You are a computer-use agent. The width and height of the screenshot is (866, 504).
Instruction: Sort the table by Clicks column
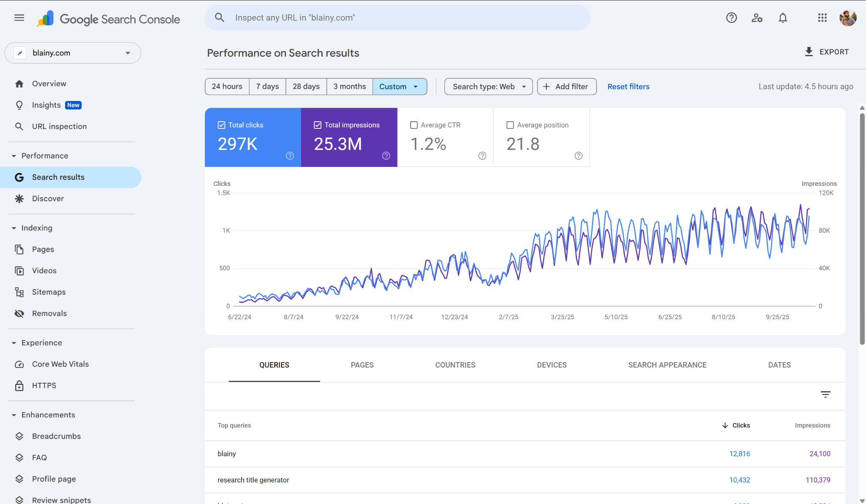click(741, 425)
